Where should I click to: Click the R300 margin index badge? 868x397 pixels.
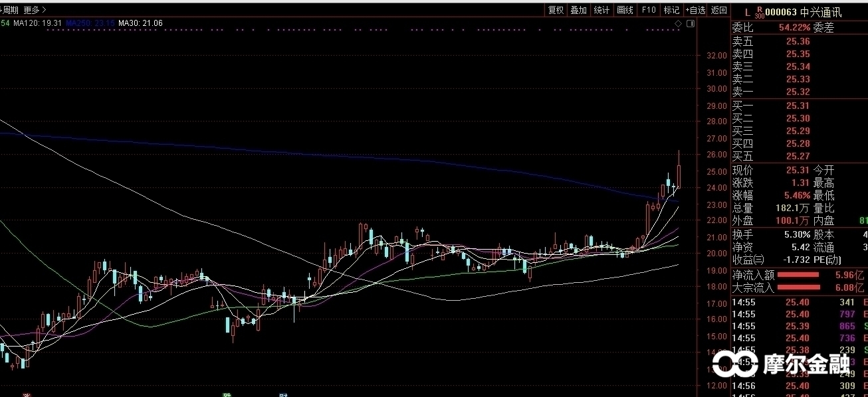tap(759, 12)
